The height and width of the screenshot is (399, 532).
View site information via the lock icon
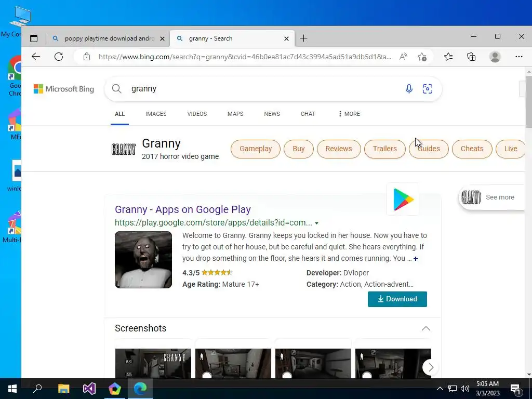[x=87, y=57]
